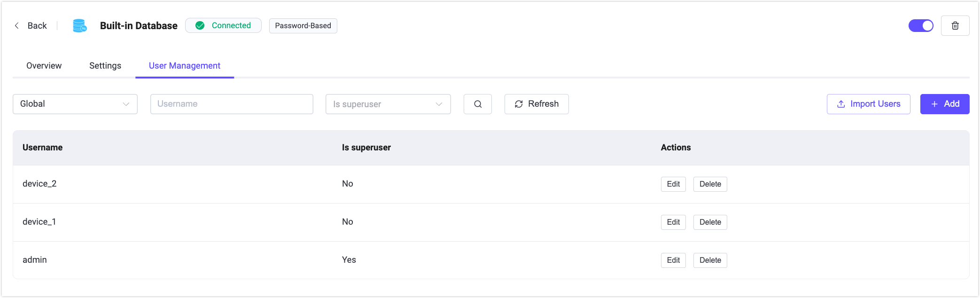The width and height of the screenshot is (980, 298).
Task: Select the User Management tab
Action: point(185,66)
